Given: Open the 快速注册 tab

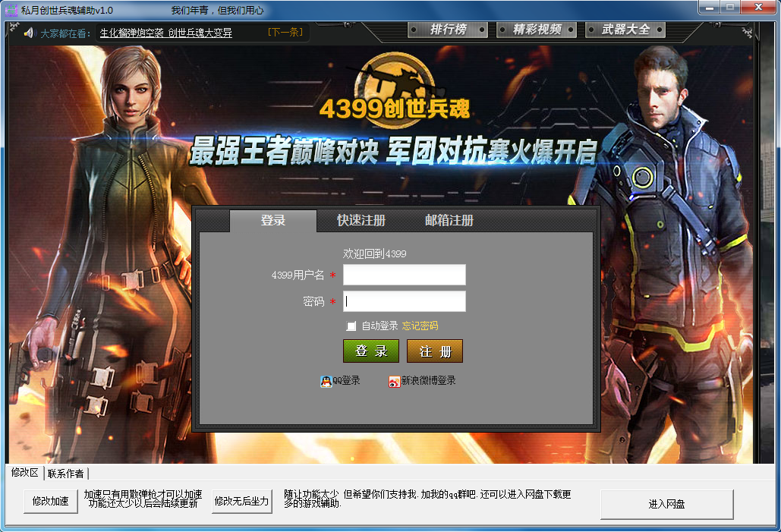Looking at the screenshot, I should [x=361, y=220].
